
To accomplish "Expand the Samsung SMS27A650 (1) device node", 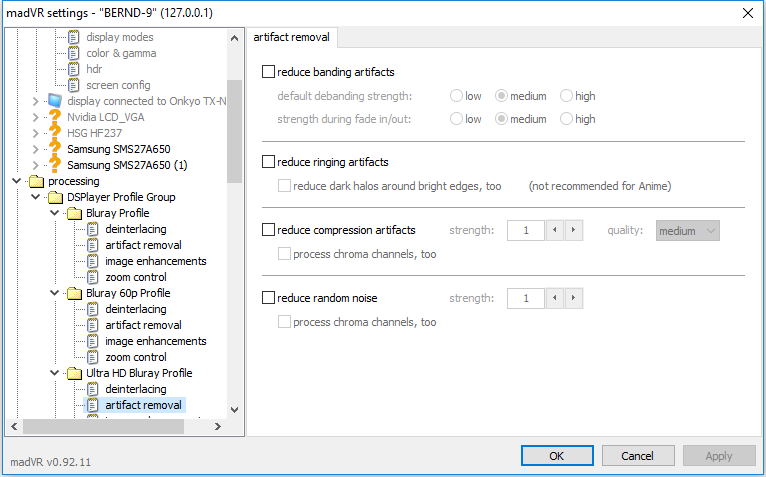I will point(36,165).
